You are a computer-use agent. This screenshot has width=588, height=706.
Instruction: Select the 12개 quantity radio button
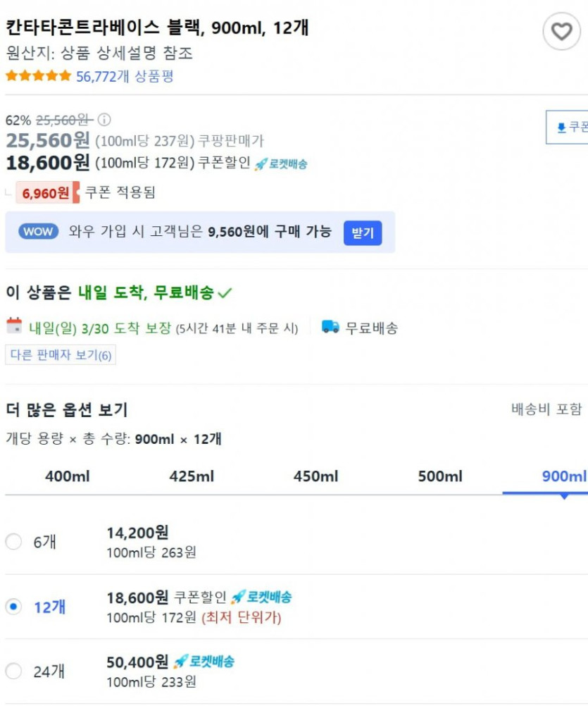click(13, 607)
